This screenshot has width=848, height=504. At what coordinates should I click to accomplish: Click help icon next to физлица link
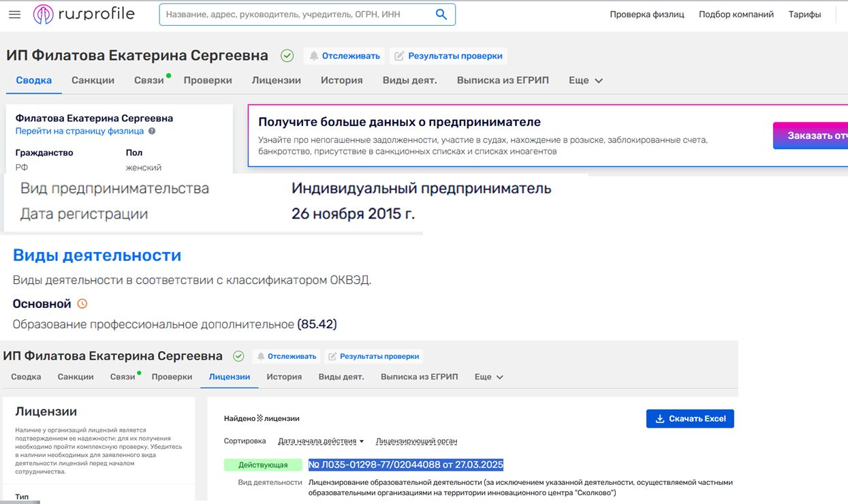point(152,131)
